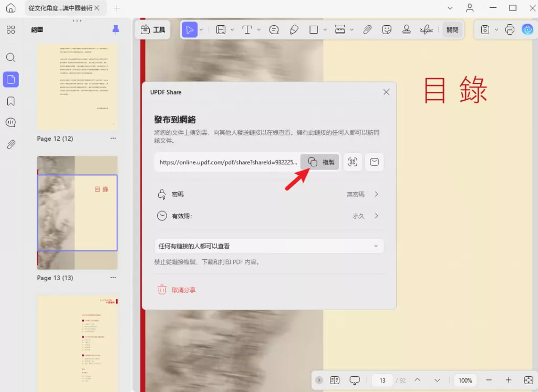
Task: Click the 100% zoom level field
Action: coord(465,380)
